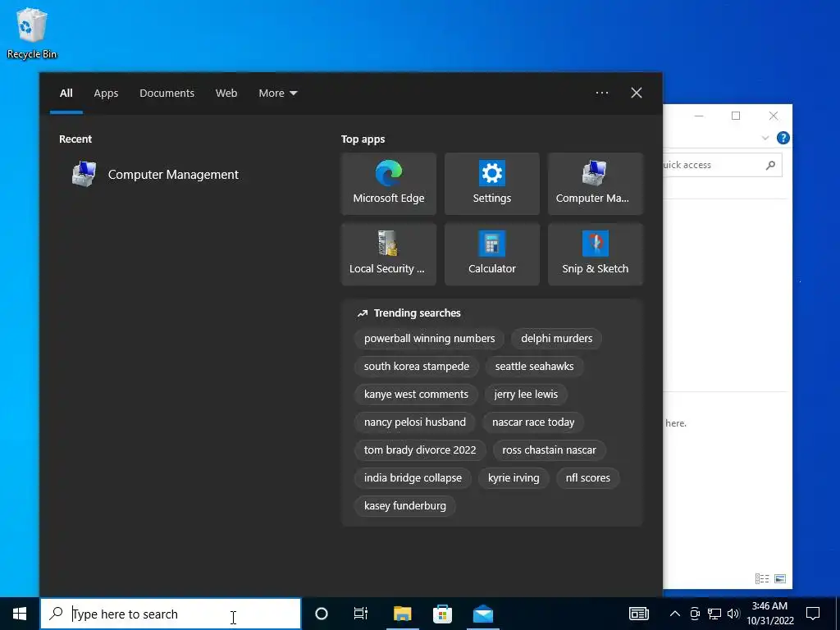840x630 pixels.
Task: Search trending delphi murders
Action: [x=557, y=339]
